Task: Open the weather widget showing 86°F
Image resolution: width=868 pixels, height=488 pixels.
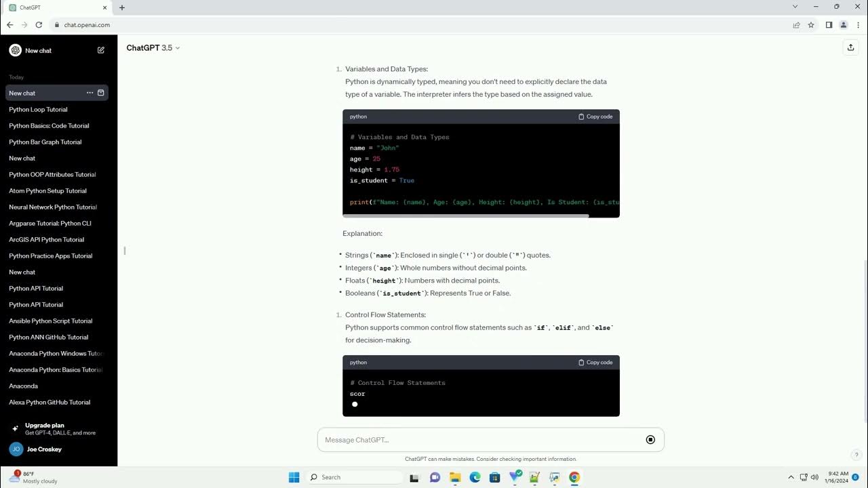Action: pyautogui.click(x=33, y=477)
